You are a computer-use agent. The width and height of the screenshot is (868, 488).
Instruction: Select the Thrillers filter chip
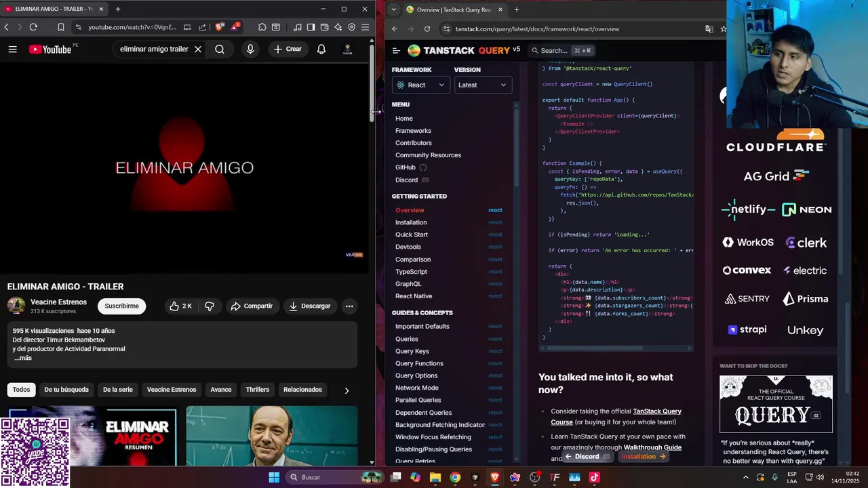pyautogui.click(x=258, y=390)
